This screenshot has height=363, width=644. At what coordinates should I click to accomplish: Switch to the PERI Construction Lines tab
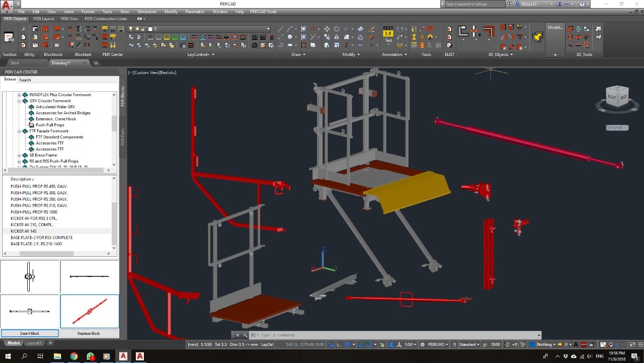coord(106,19)
